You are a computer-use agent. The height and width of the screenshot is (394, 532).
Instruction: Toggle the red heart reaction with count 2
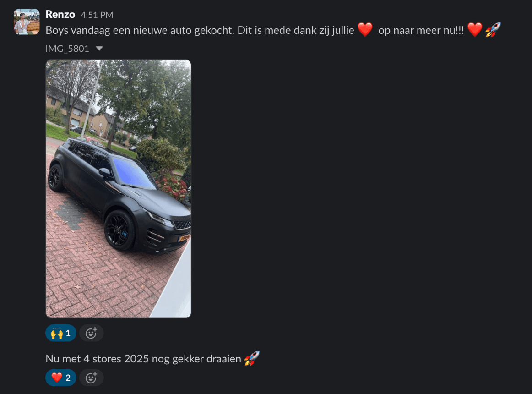coord(61,378)
